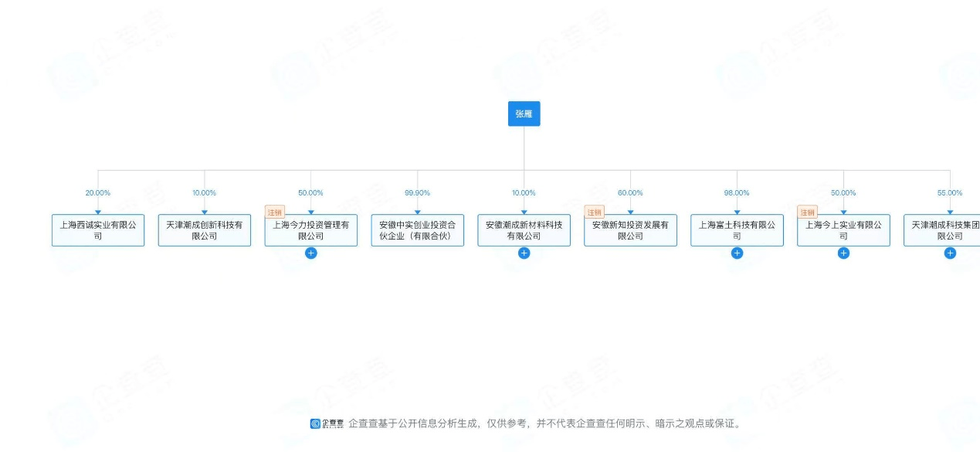Click 注销 tag on 上海今力投资管理
Viewport: 980px width, 452px height.
click(275, 212)
